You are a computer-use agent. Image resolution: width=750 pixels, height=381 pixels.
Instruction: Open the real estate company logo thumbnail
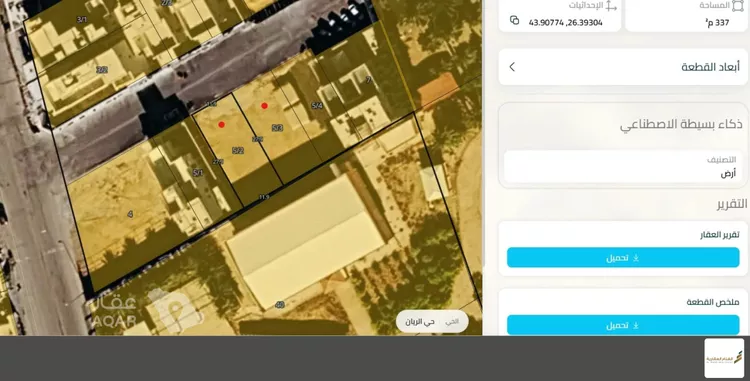[x=724, y=358]
